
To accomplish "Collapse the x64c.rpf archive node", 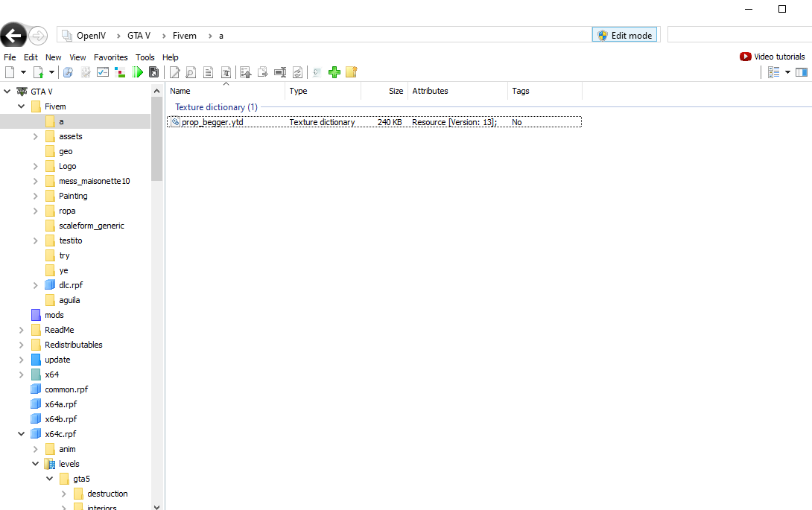I will (x=22, y=434).
